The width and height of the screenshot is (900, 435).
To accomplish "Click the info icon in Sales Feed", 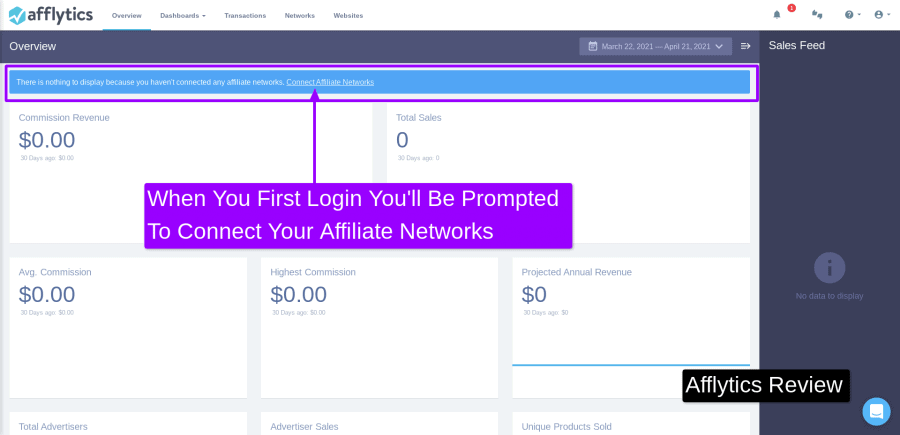I will (x=829, y=267).
